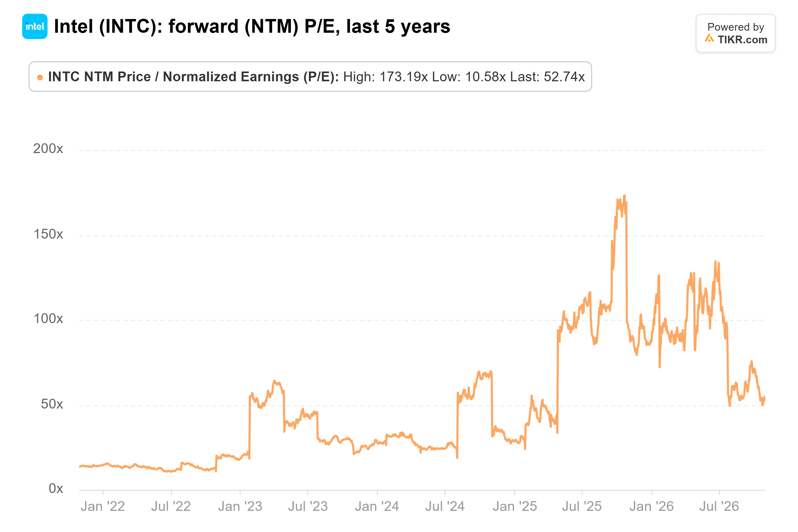Click the Jan '23 x-axis label
This screenshot has width=798, height=532.
click(240, 506)
